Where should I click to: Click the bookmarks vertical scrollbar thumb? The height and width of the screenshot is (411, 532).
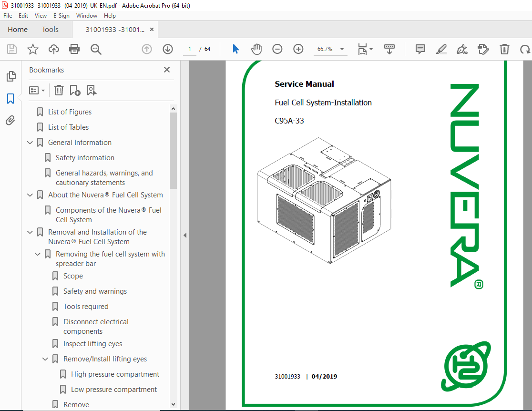pos(174,151)
